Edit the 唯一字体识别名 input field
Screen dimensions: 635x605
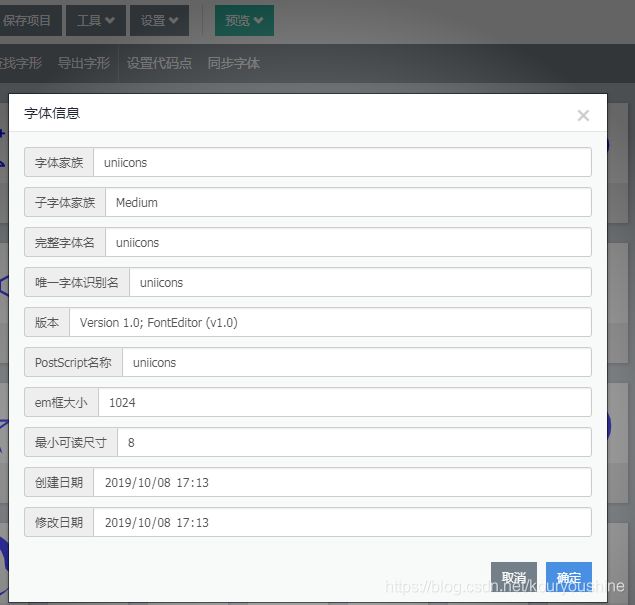[360, 282]
